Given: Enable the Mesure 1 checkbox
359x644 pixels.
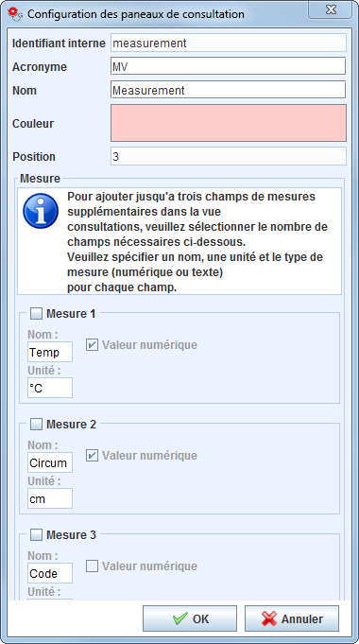Looking at the screenshot, I should coord(37,314).
